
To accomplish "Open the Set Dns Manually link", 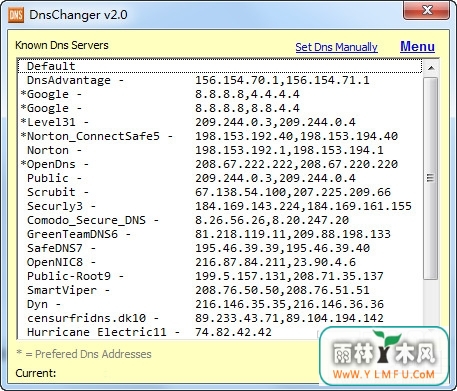I will tap(336, 47).
